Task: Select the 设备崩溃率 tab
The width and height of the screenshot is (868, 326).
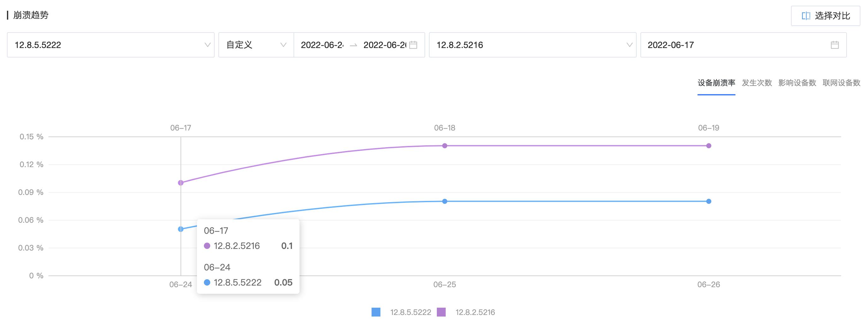Action: point(716,83)
